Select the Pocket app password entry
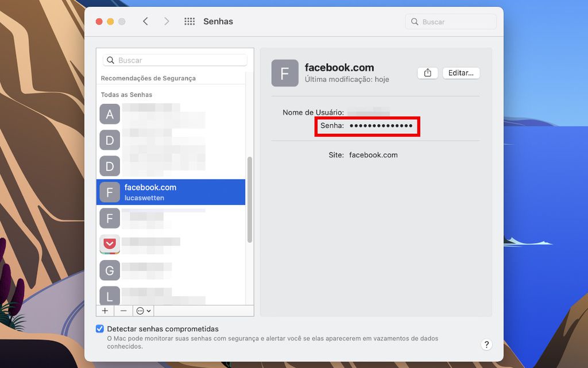This screenshot has height=368, width=588. (171, 245)
